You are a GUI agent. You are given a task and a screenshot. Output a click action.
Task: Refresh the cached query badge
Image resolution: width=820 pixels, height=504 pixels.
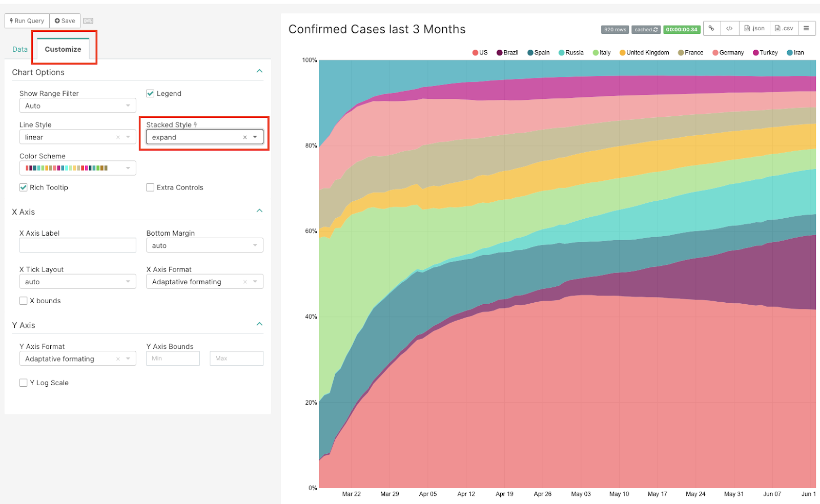[x=646, y=30]
